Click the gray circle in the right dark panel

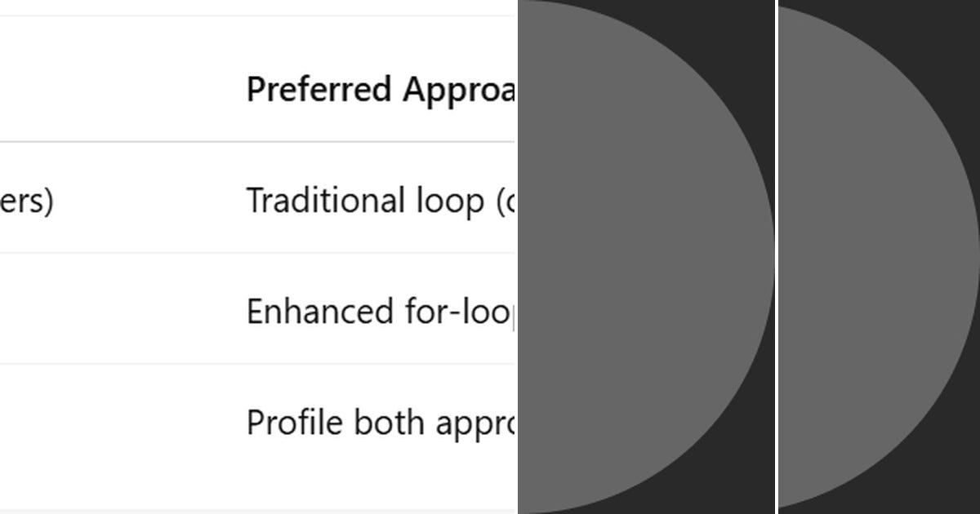pos(878,257)
